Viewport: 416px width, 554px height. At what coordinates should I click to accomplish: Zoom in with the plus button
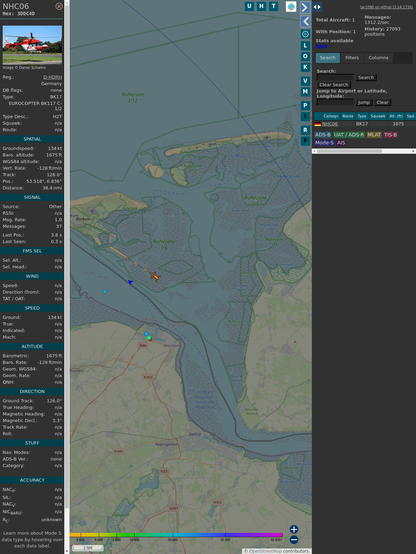294,529
